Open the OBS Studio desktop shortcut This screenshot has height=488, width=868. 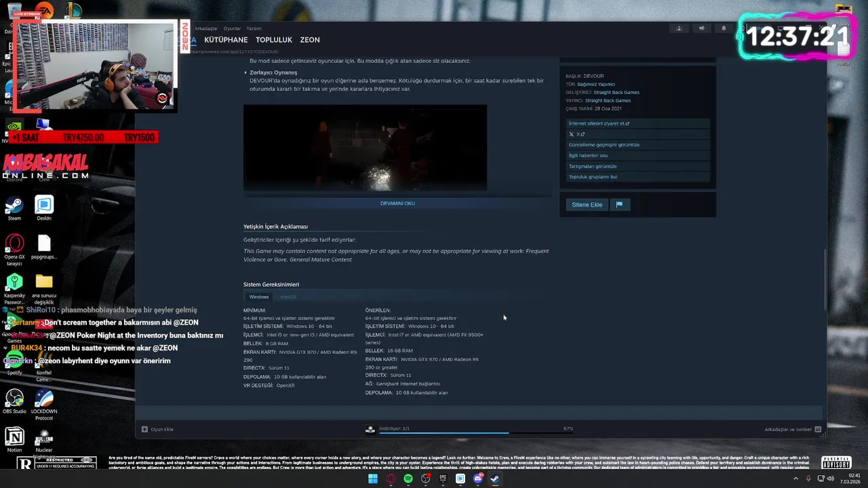point(14,401)
